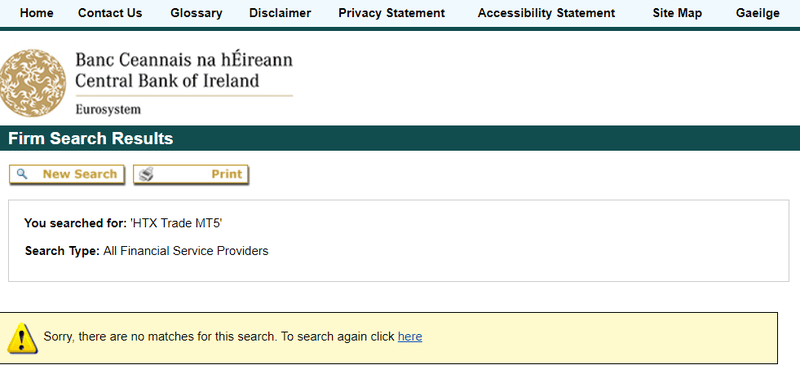Image resolution: width=800 pixels, height=365 pixels.
Task: Click the 'Eurosystem' label under the logo
Action: point(108,109)
